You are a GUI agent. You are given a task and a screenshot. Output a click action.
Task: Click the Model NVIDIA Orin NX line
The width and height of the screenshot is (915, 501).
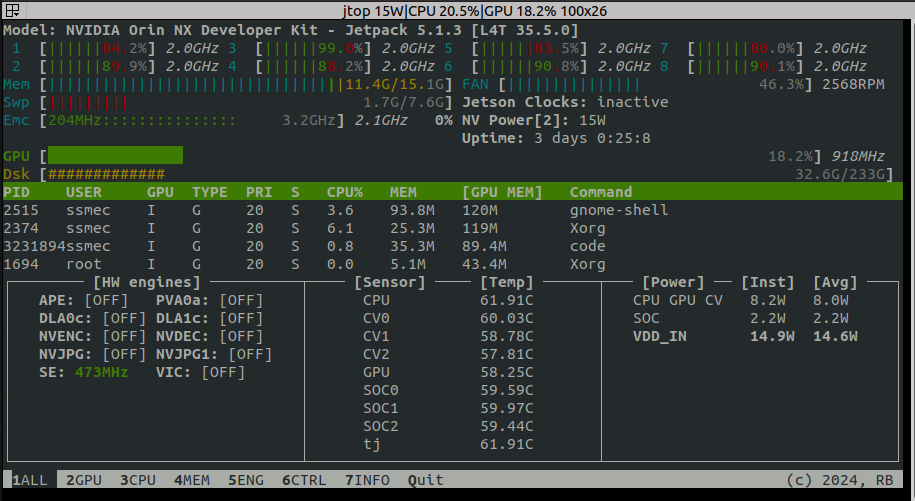[x=291, y=30]
